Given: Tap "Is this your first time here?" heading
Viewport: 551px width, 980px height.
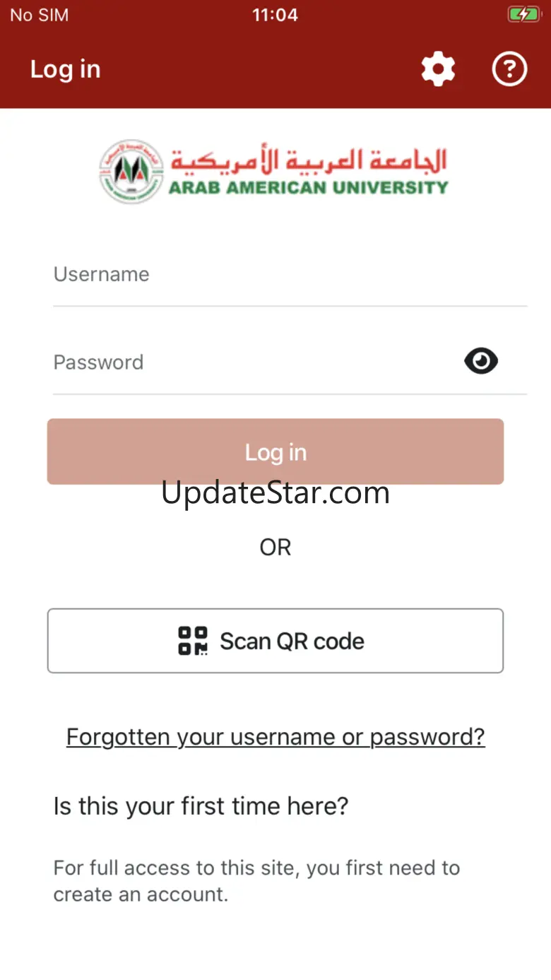Looking at the screenshot, I should [x=201, y=806].
